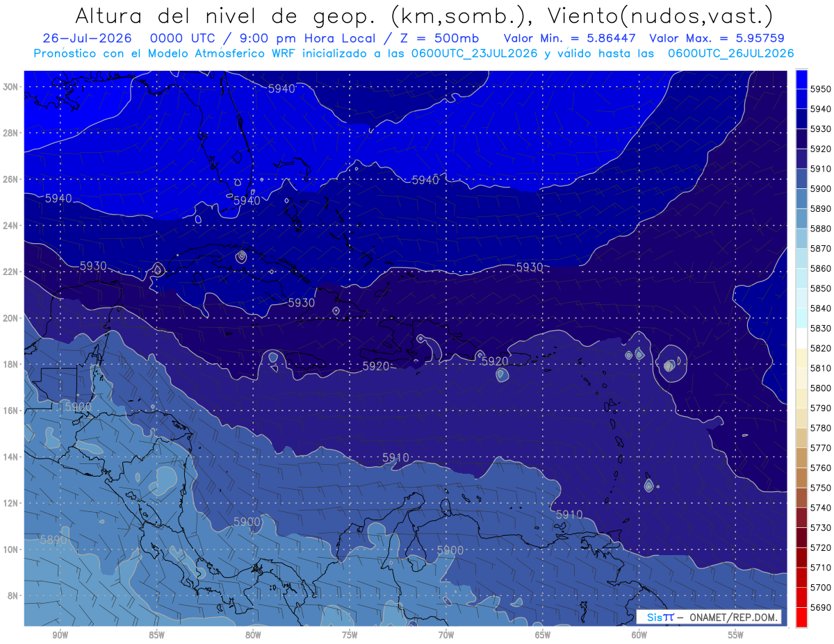834x644 pixels.
Task: Click the bright blue swatch above 5950
Action: [x=801, y=79]
